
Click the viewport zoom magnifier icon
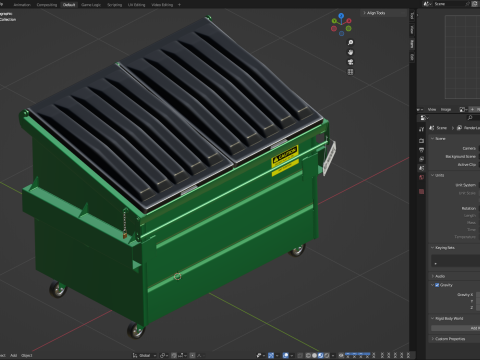click(x=350, y=43)
